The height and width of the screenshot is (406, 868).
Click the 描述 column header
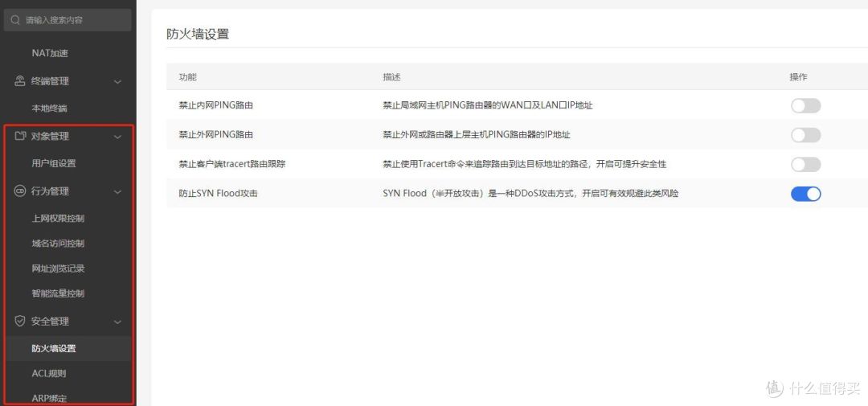(x=392, y=77)
